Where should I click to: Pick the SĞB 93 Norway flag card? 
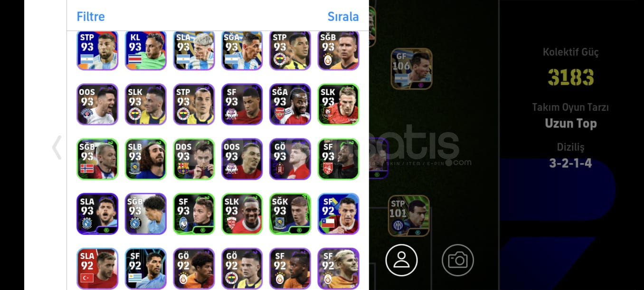pyautogui.click(x=97, y=159)
